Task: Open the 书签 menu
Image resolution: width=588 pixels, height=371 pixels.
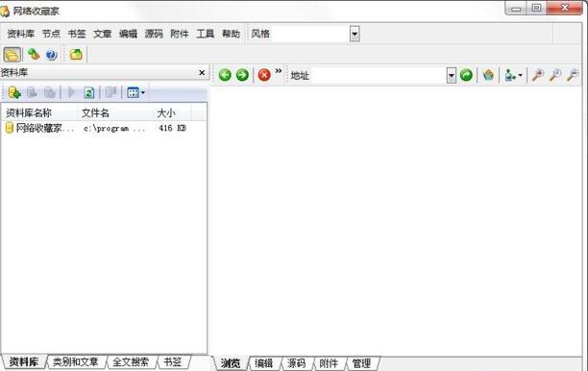Action: [77, 35]
